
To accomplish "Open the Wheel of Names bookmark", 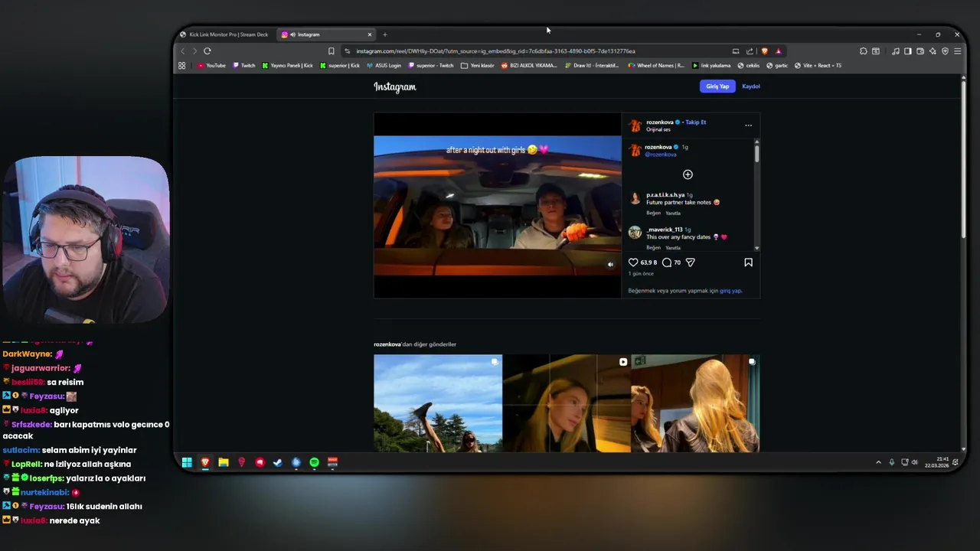I will point(656,66).
